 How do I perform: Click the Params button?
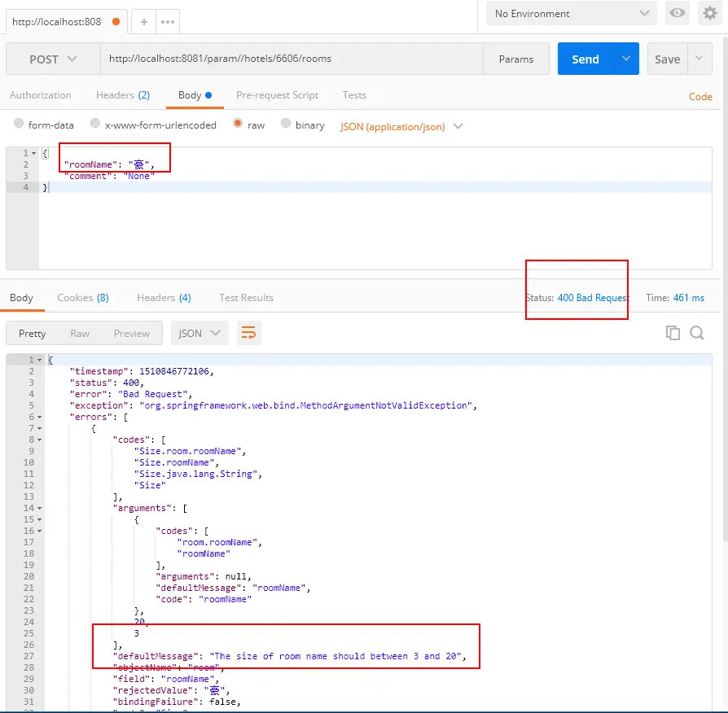click(x=515, y=59)
